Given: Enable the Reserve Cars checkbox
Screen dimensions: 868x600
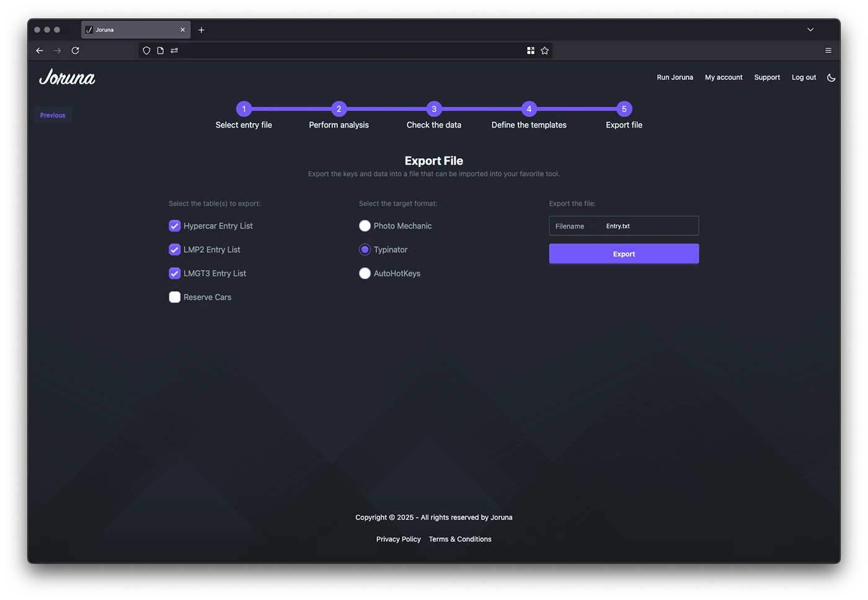Looking at the screenshot, I should point(175,297).
